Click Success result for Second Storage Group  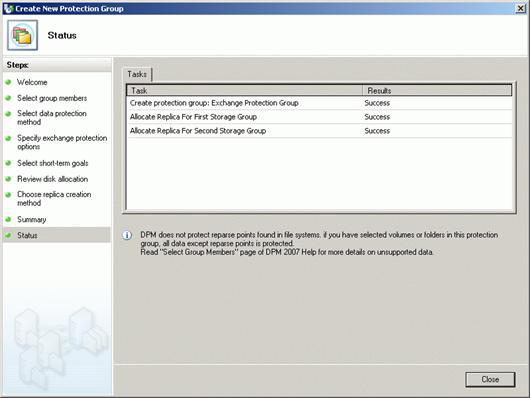(377, 131)
